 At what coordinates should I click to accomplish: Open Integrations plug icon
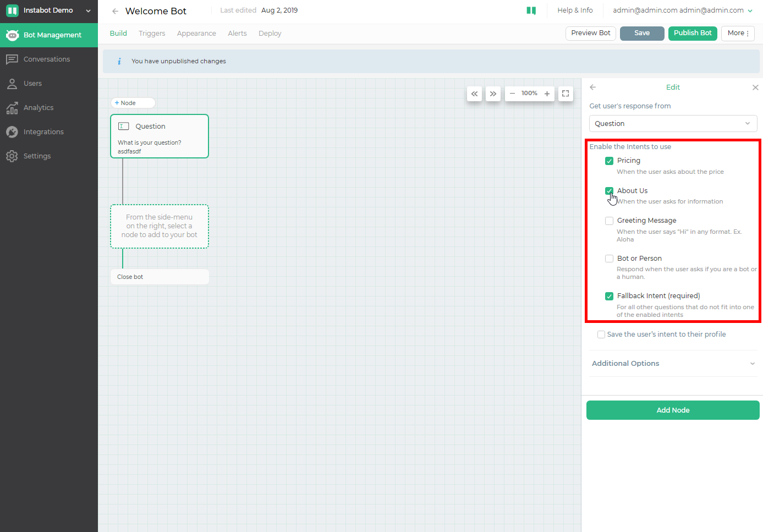click(x=12, y=132)
